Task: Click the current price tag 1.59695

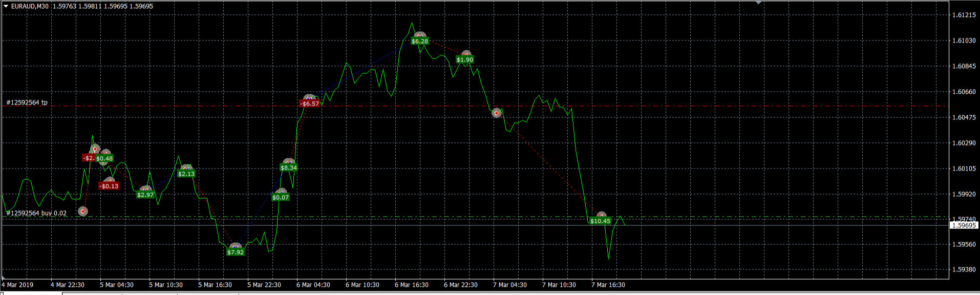Action: (x=964, y=225)
